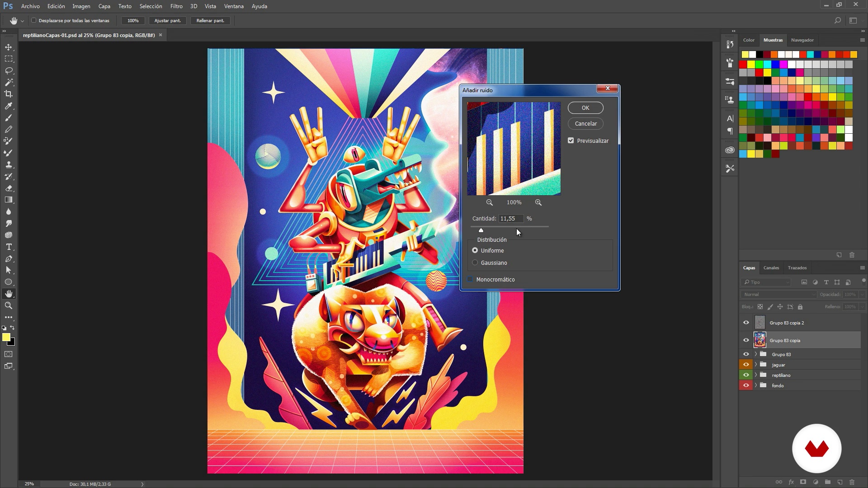Select the Gradient tool
Image resolution: width=868 pixels, height=488 pixels.
[x=9, y=200]
